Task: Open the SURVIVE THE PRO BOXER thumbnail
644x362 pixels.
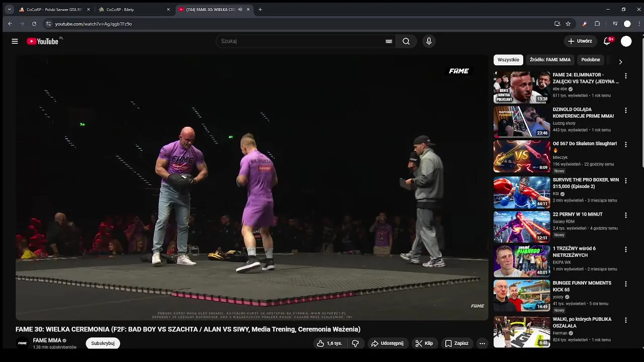Action: click(522, 192)
